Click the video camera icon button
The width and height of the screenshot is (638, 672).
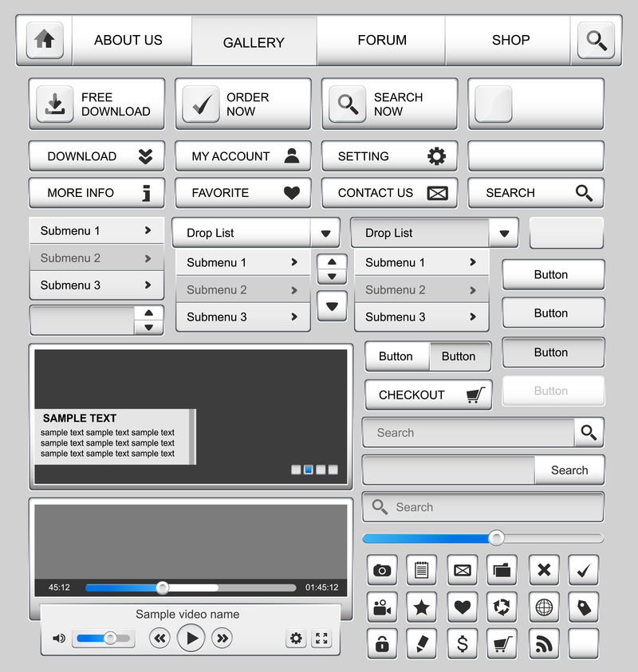point(382,607)
